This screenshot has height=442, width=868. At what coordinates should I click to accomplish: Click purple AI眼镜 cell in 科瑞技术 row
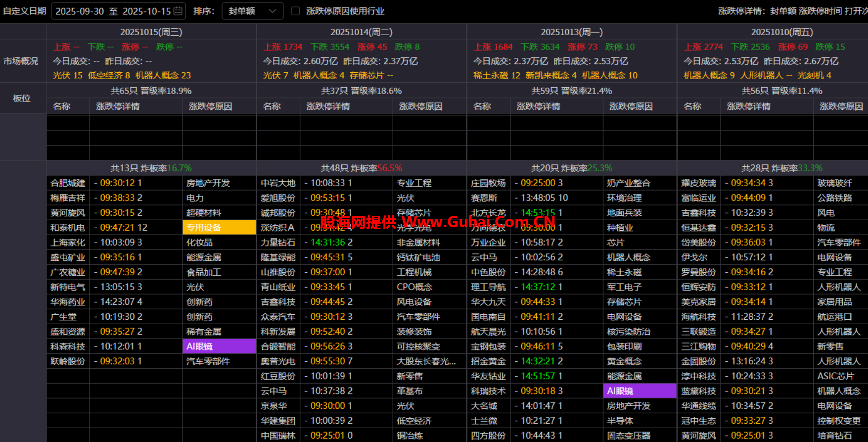640,391
